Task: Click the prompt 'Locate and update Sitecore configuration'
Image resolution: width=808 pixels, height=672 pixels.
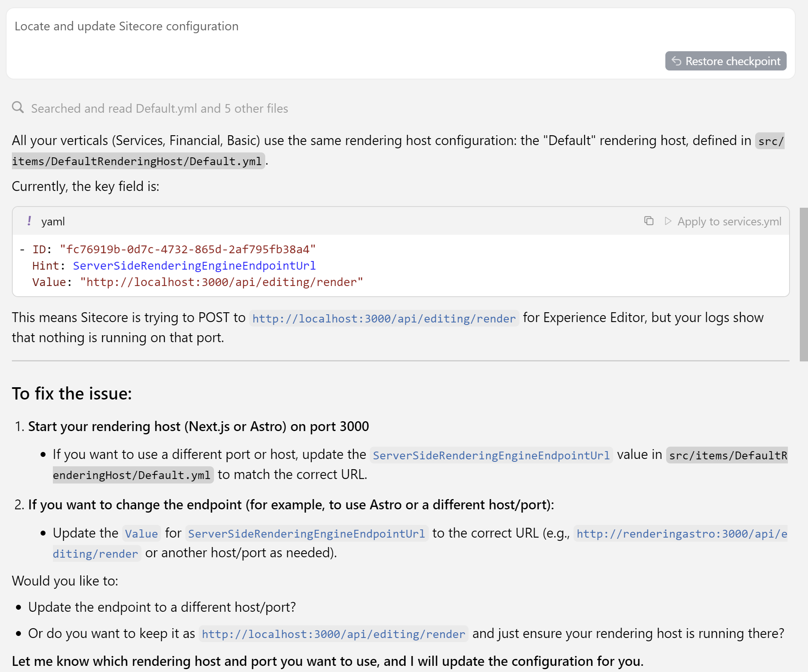Action: (126, 26)
